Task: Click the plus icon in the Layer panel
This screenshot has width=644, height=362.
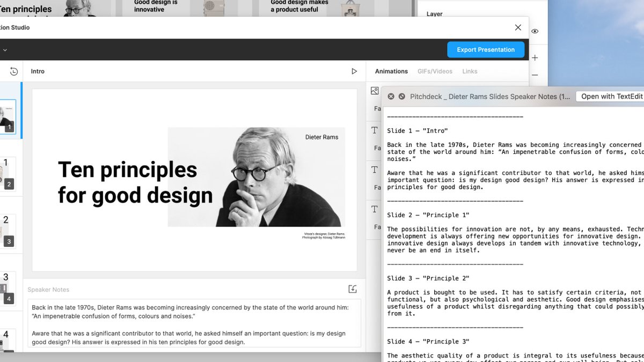Action: tap(535, 57)
